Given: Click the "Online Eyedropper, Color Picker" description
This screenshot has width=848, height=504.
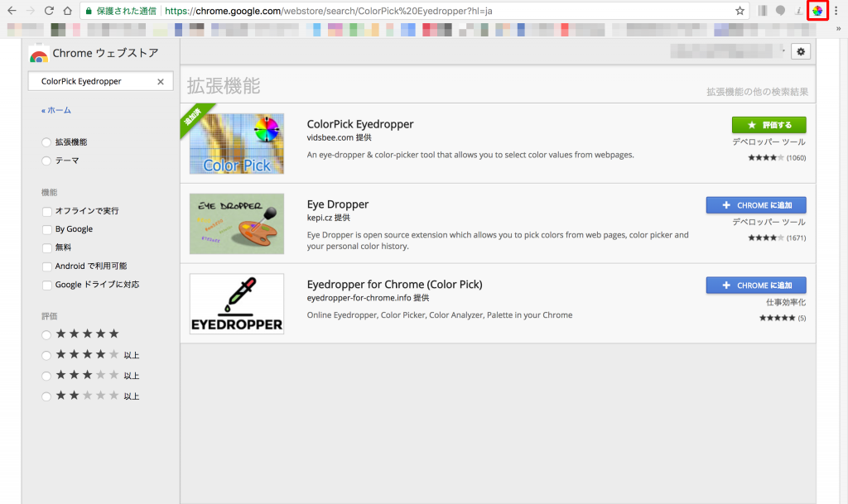Looking at the screenshot, I should 440,315.
